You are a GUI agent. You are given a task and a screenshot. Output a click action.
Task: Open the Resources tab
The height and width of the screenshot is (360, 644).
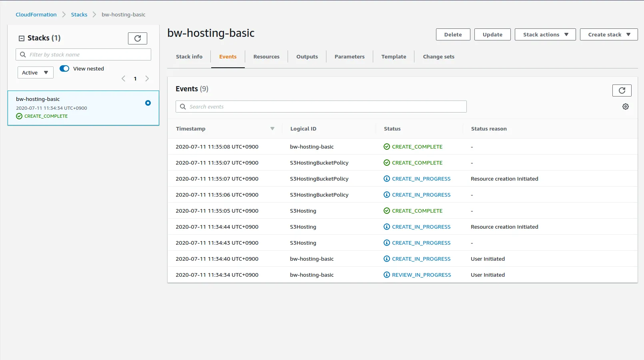[266, 56]
